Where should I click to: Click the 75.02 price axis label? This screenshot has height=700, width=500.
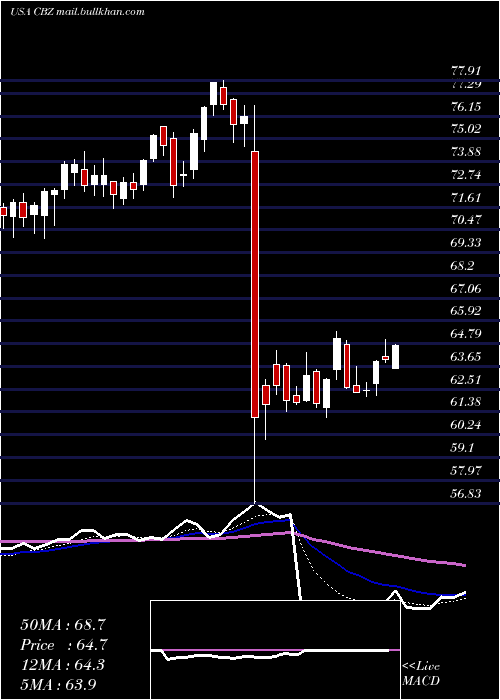pyautogui.click(x=466, y=129)
